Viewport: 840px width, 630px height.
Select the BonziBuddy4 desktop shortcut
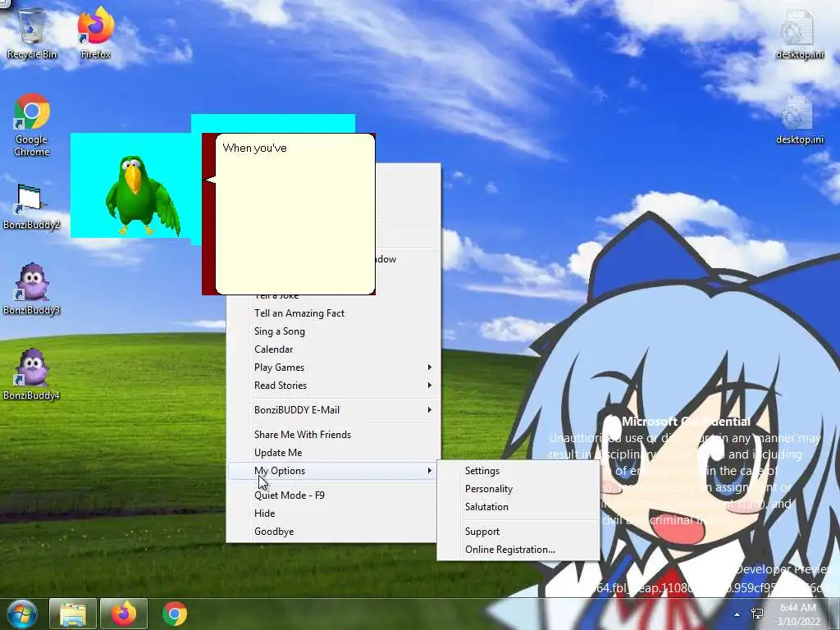click(x=32, y=375)
